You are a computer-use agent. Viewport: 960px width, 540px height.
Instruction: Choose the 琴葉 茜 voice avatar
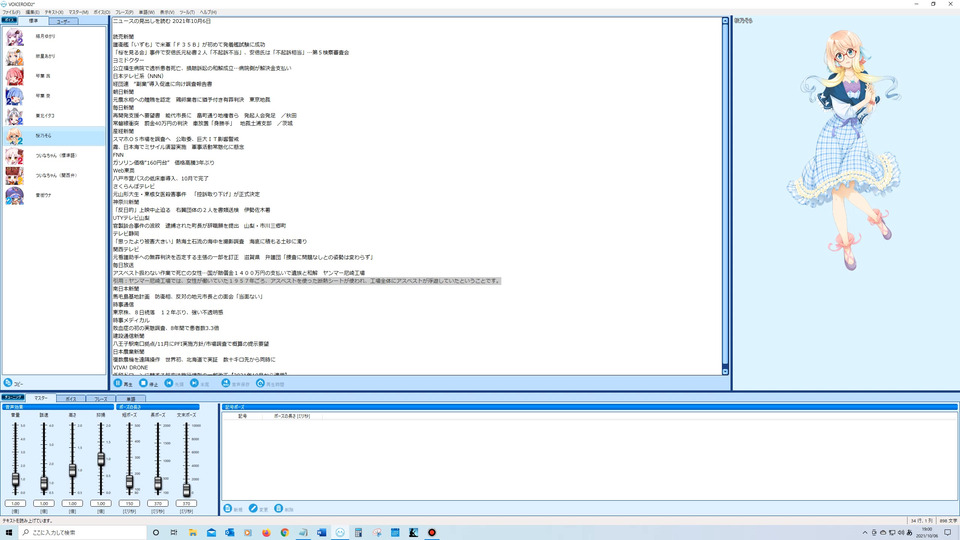14,77
